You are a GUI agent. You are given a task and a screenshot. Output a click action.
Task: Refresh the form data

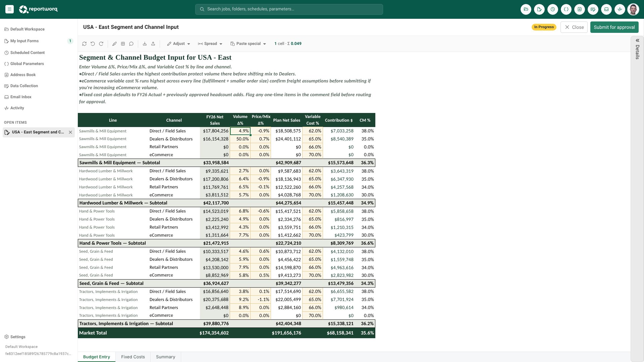[x=84, y=44]
